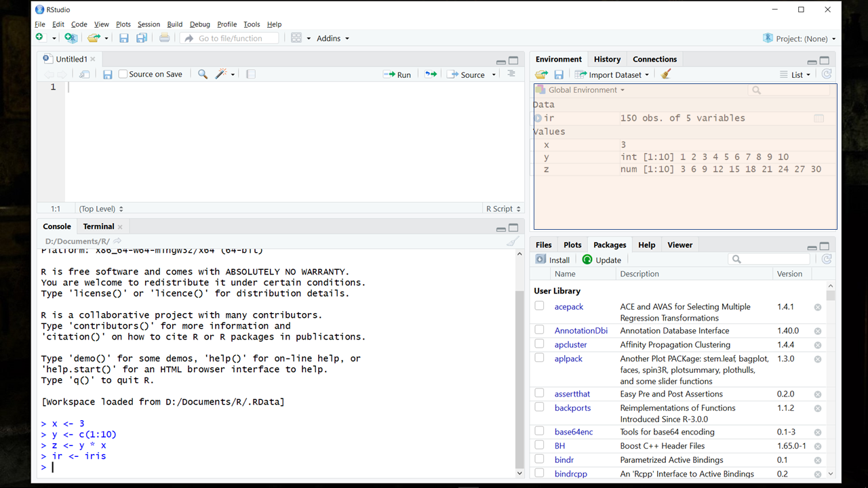The height and width of the screenshot is (488, 868).
Task: Click the Open File folder icon in main toolbar
Action: (x=94, y=38)
